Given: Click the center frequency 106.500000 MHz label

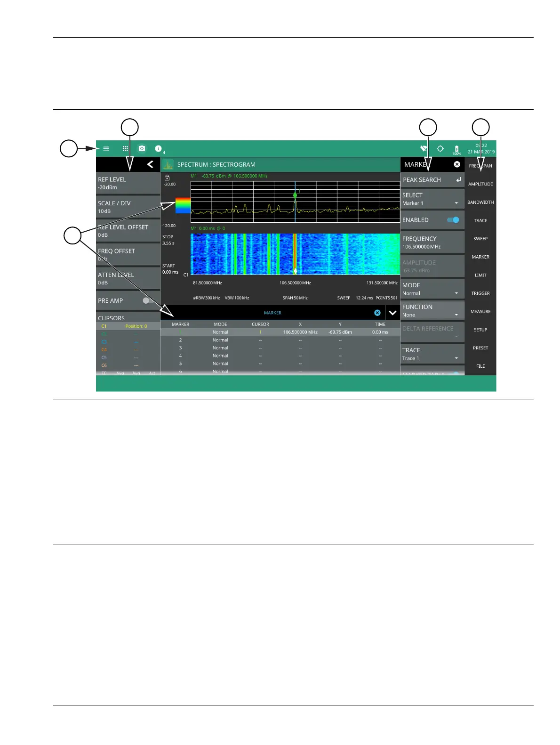Looking at the screenshot, I should coord(295,283).
